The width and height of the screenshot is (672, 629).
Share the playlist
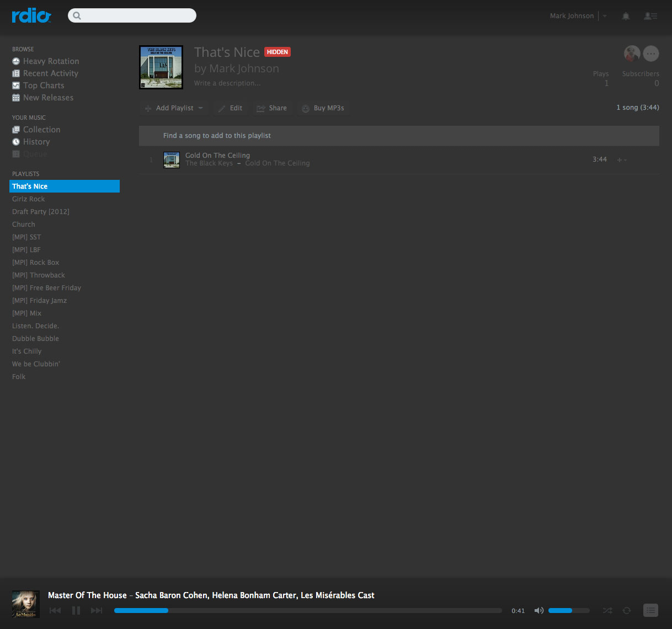click(272, 108)
